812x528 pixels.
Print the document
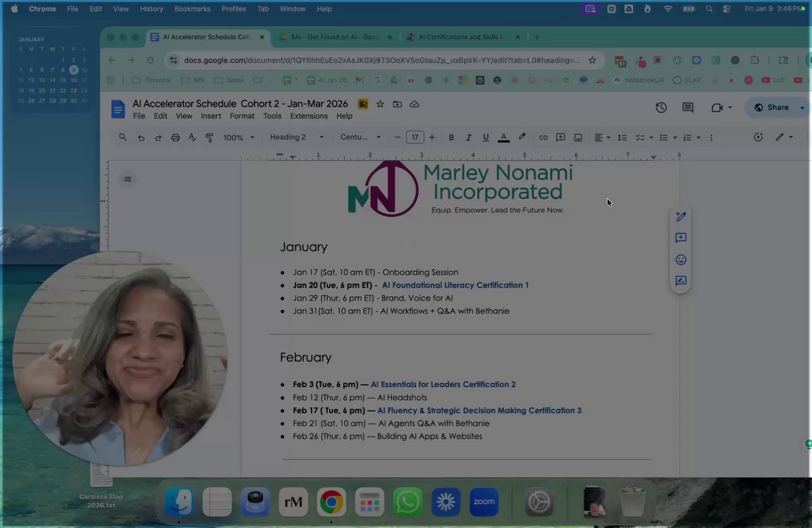click(175, 137)
